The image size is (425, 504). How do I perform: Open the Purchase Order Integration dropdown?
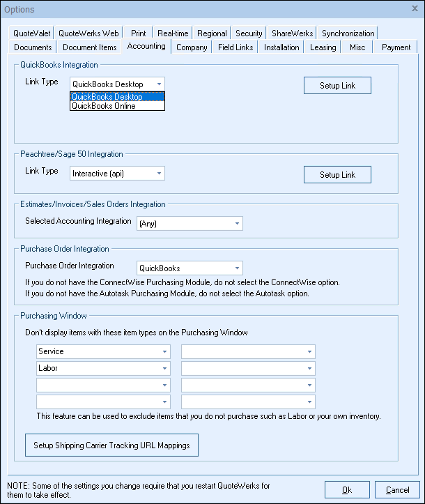coord(237,268)
